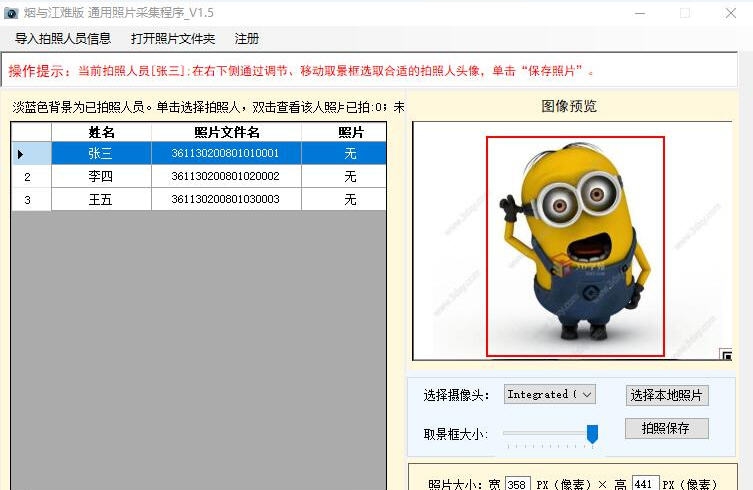Select the 张三 name cell

click(x=101, y=153)
